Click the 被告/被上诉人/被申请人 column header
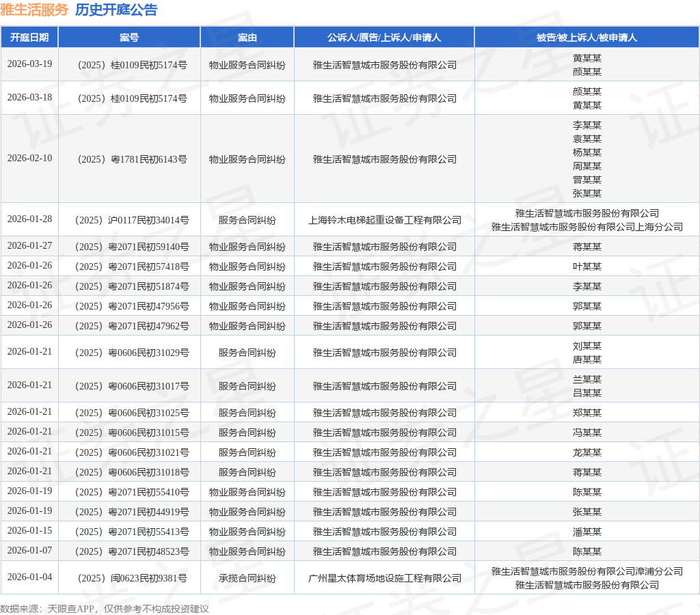Viewport: 700px width, 615px height. click(x=587, y=38)
